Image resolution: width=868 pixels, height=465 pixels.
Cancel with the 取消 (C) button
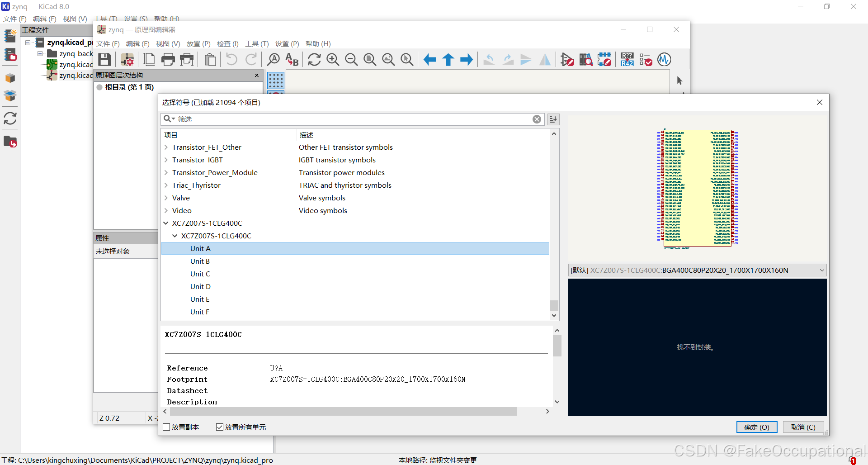803,427
